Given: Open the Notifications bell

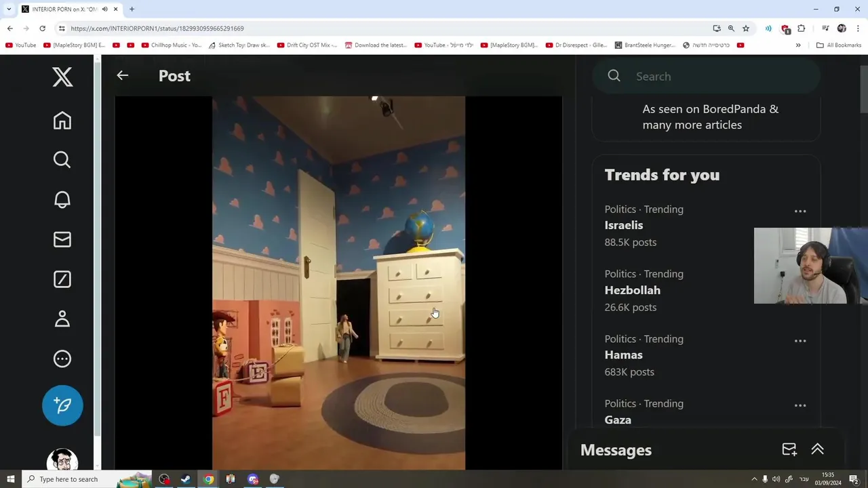Looking at the screenshot, I should point(62,199).
